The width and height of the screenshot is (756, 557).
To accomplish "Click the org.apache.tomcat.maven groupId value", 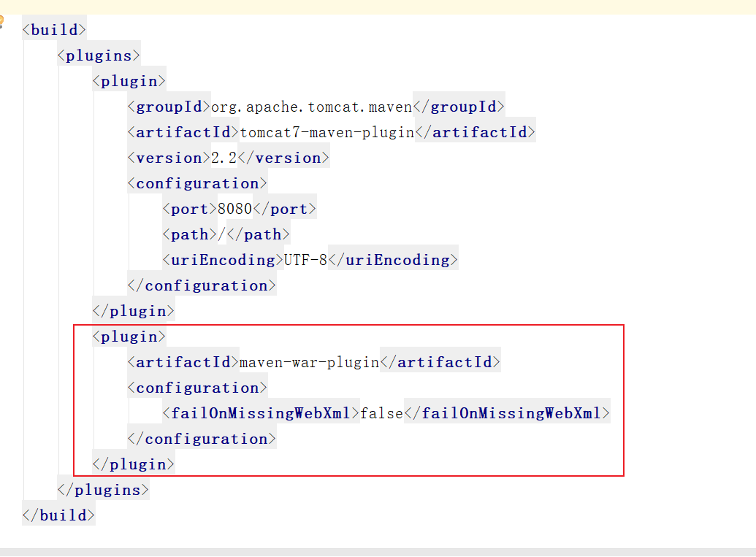I will pos(312,107).
